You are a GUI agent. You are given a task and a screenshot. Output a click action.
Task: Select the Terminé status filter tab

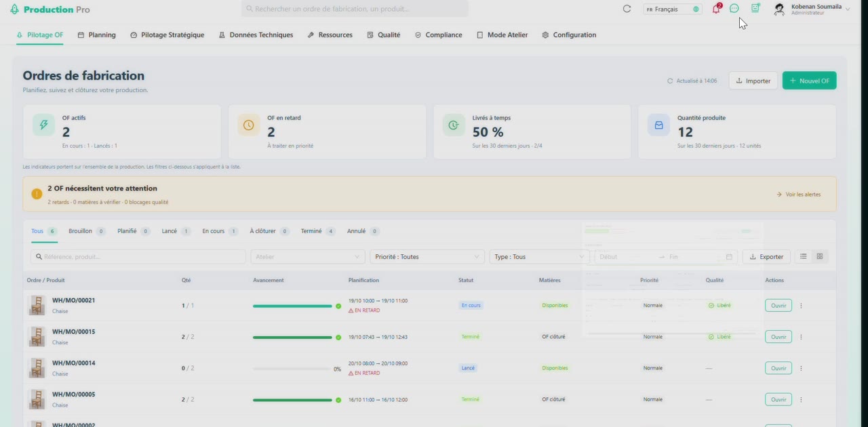click(318, 231)
